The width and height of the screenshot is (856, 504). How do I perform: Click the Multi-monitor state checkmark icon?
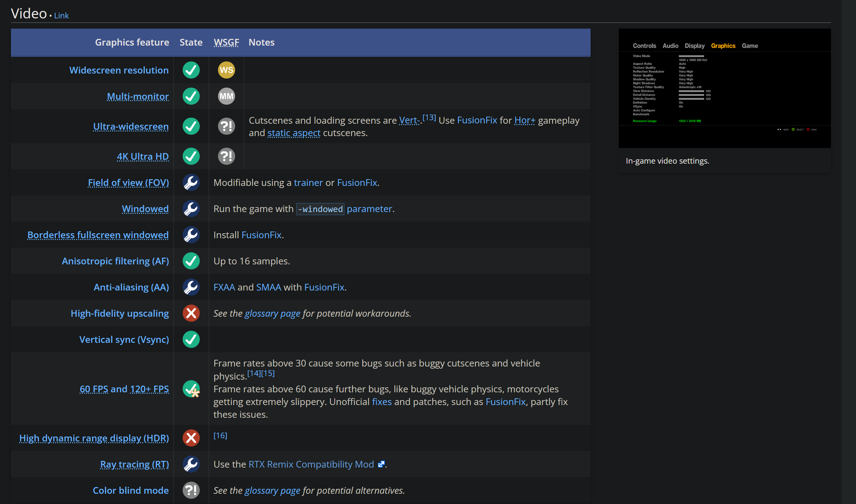[191, 96]
